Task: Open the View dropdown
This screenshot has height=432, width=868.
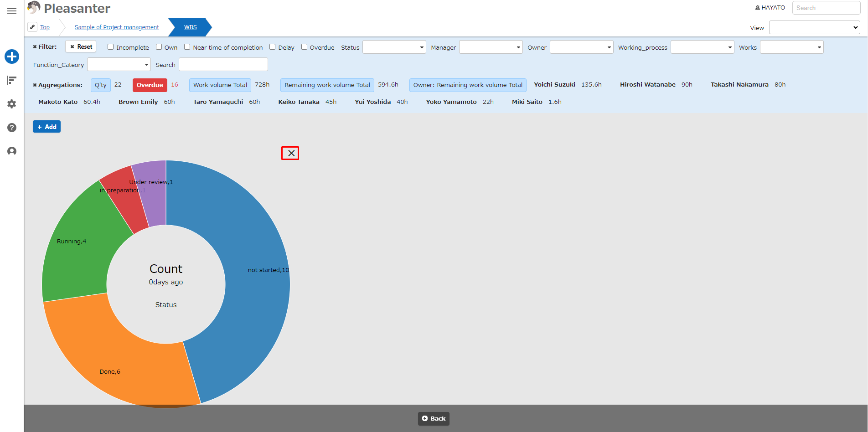Action: [815, 27]
